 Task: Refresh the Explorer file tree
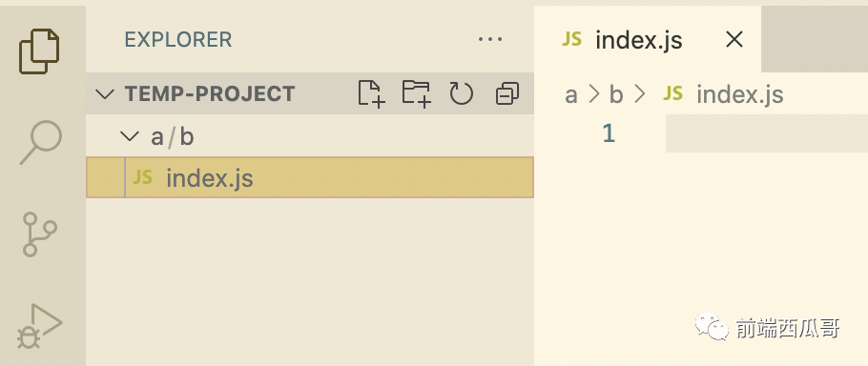coord(461,93)
